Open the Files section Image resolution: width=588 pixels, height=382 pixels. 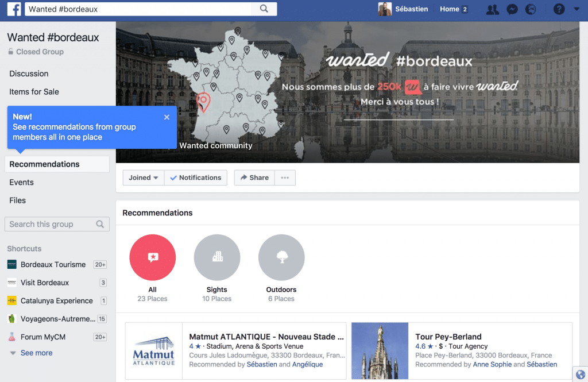(x=18, y=200)
